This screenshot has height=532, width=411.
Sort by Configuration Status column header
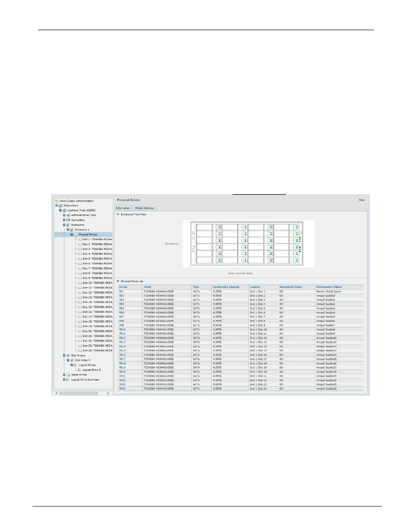pyautogui.click(x=340, y=287)
